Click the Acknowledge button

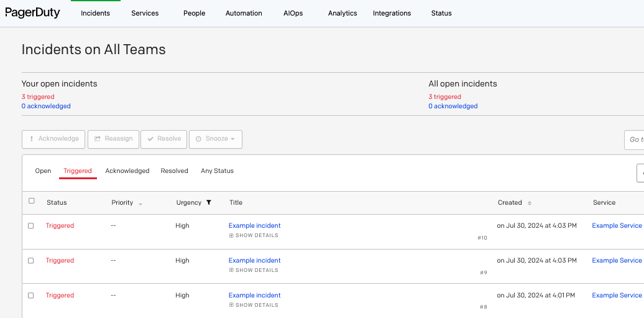pos(53,139)
